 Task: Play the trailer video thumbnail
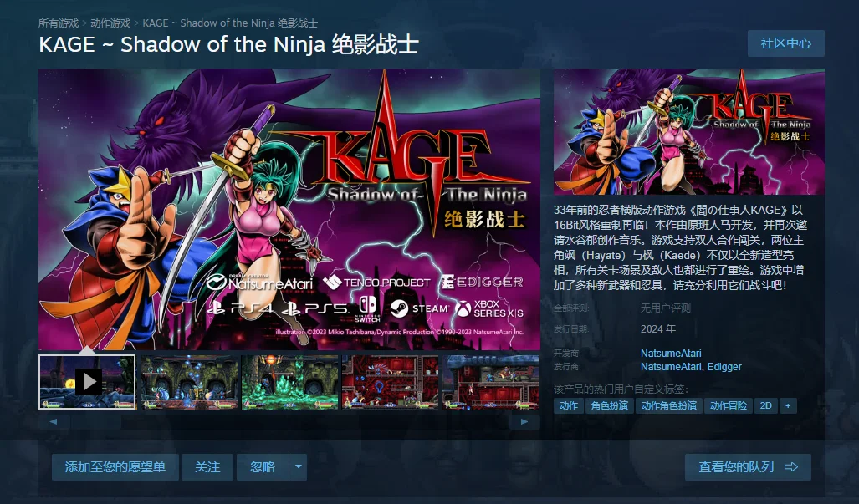coord(87,382)
